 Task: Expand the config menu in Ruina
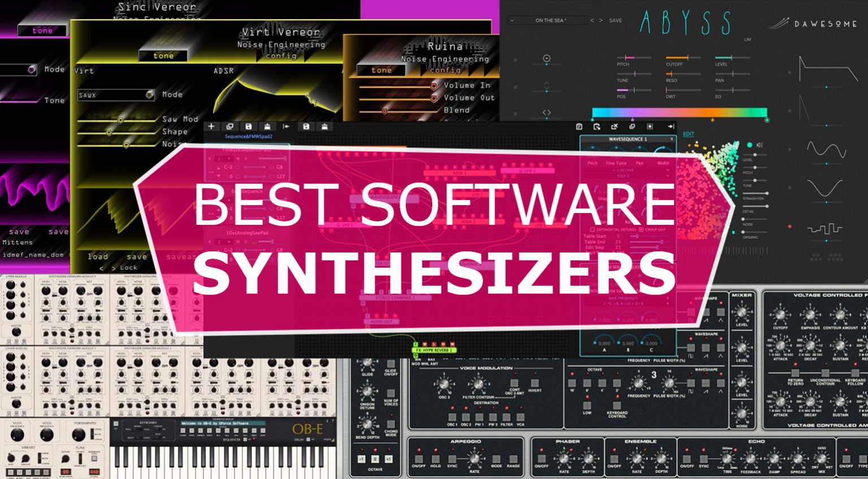pos(446,71)
